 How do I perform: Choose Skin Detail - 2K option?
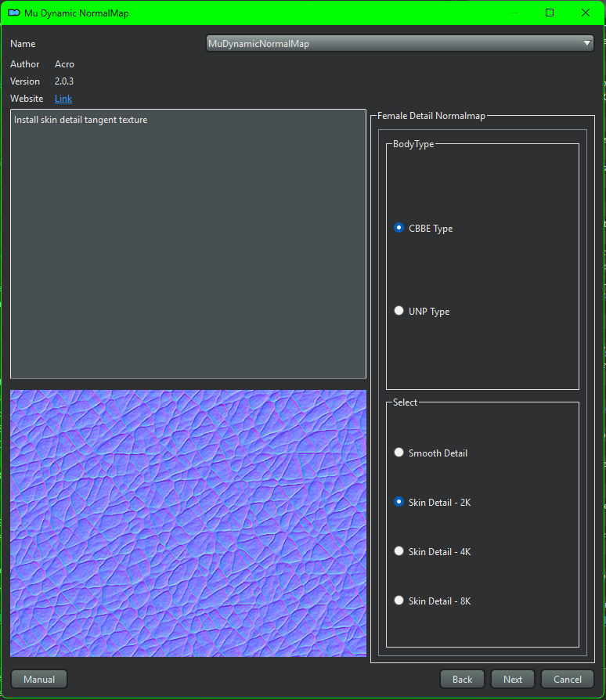click(432, 502)
